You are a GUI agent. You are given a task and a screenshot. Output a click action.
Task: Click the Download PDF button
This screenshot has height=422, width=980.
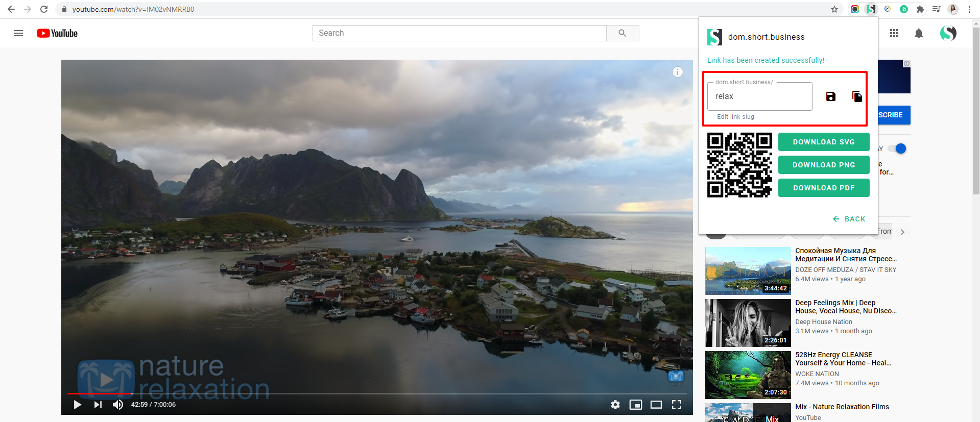point(824,188)
